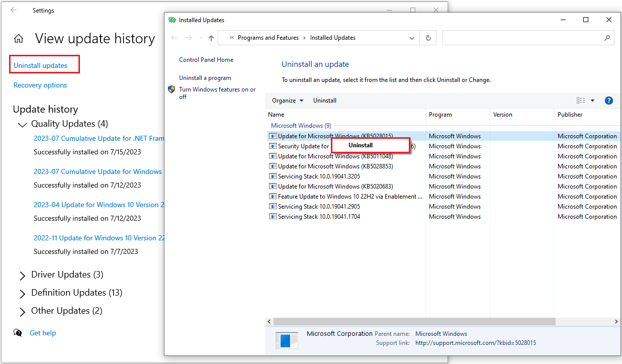Screen dimensions: 622x364
Task: Navigate back in Installed Updates window
Action: tap(174, 38)
